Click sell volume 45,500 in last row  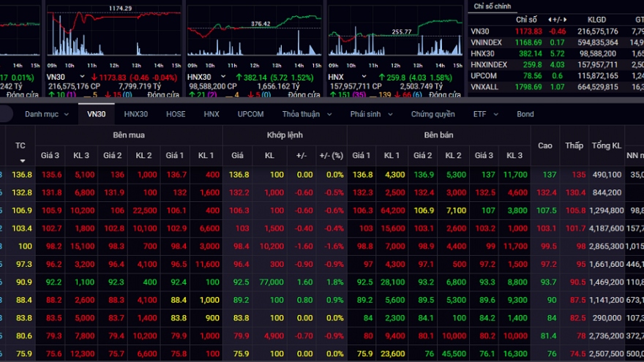[454, 353]
